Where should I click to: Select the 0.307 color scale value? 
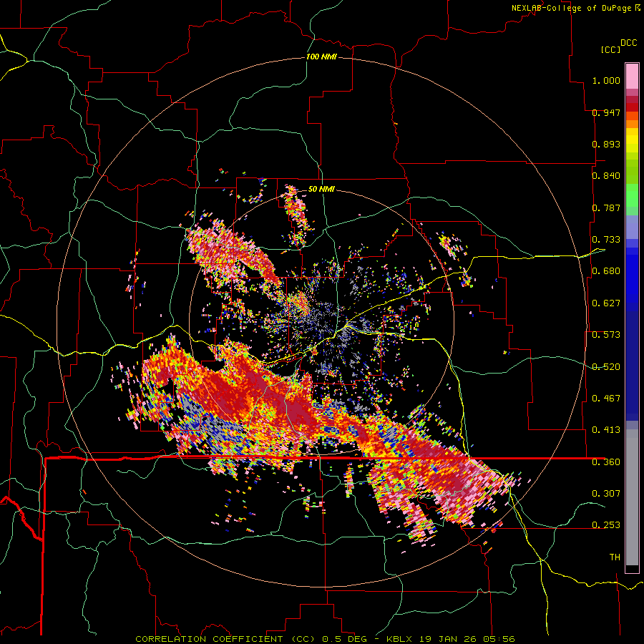coord(606,494)
